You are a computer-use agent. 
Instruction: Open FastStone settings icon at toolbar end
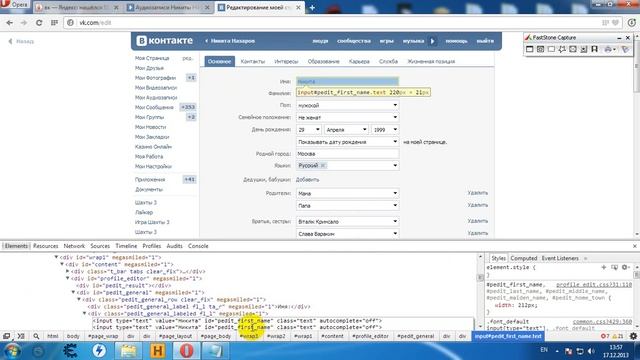click(625, 49)
